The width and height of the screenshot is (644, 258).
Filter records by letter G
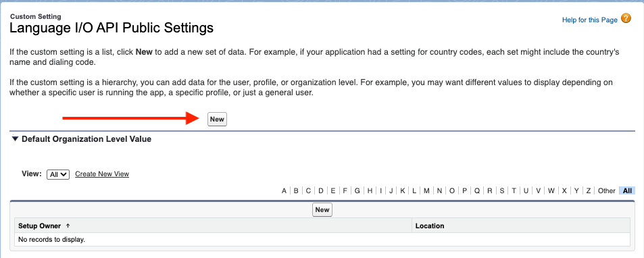[x=357, y=190]
